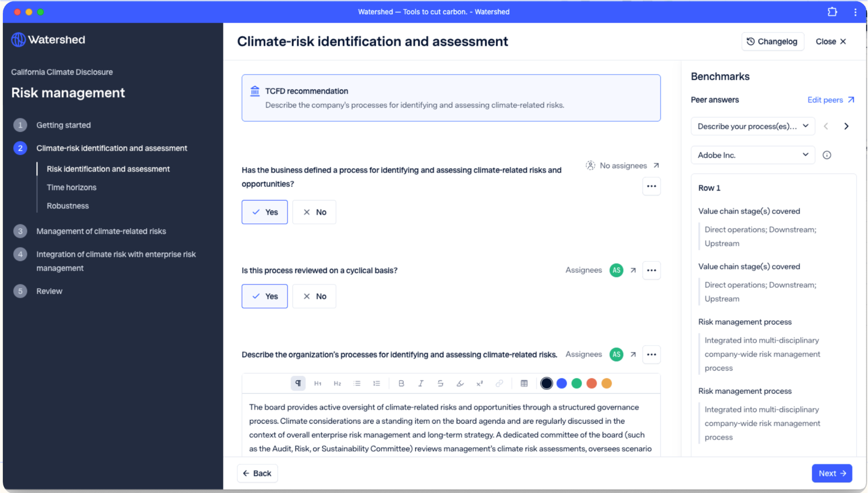Toggle bold formatting
868x493 pixels.
(401, 383)
